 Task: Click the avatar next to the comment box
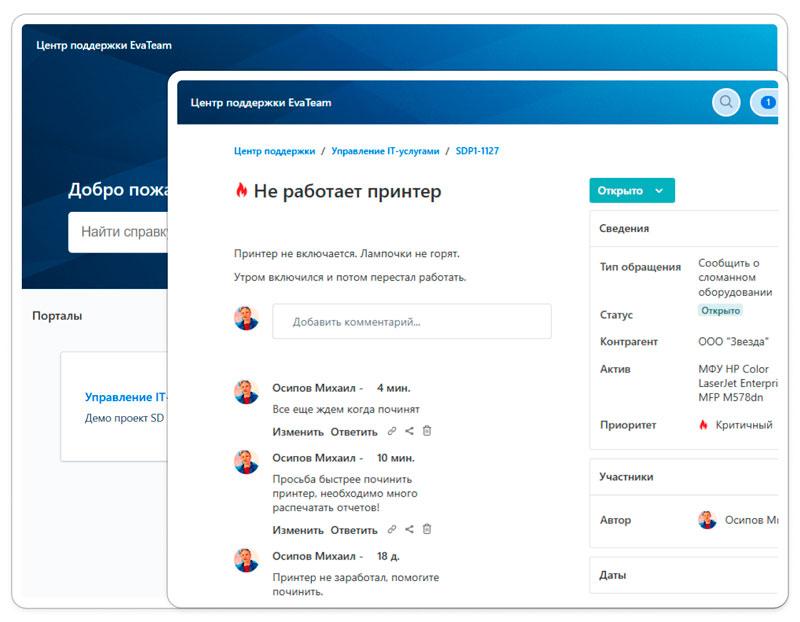coord(246,321)
